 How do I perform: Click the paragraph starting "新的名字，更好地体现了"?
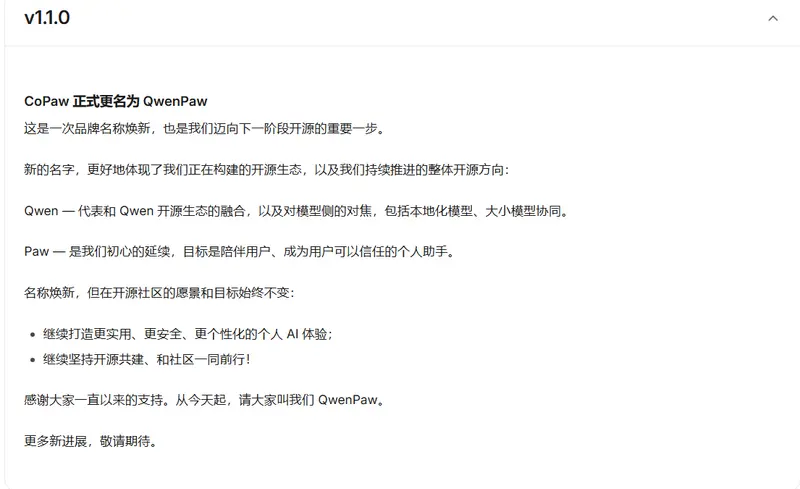pyautogui.click(x=266, y=169)
